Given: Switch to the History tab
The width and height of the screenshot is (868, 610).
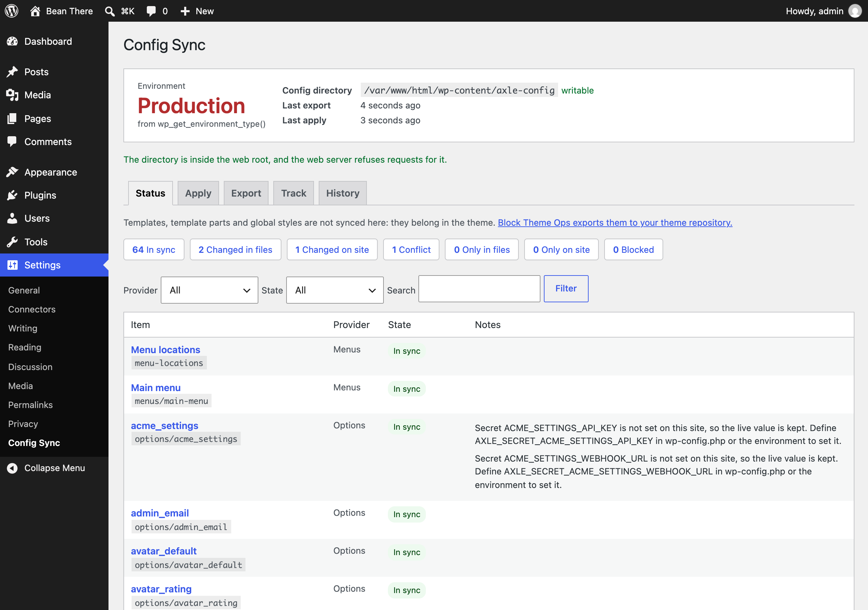Looking at the screenshot, I should coord(342,193).
